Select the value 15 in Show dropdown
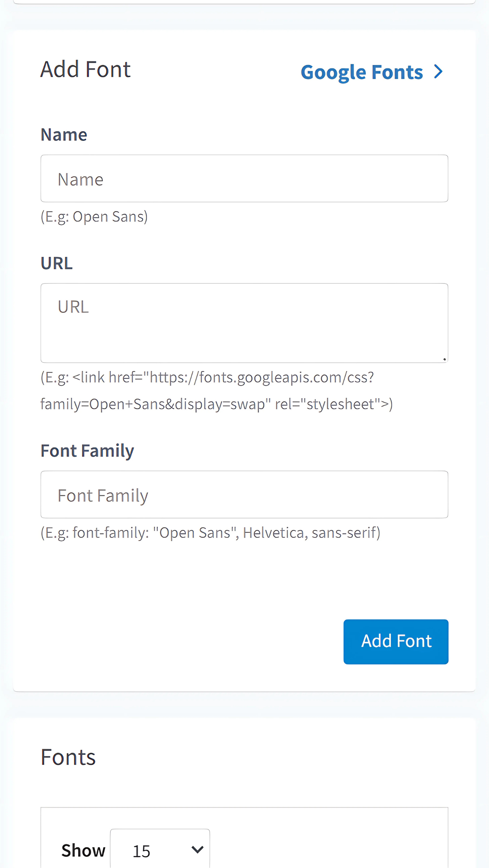The width and height of the screenshot is (489, 868). point(141,851)
